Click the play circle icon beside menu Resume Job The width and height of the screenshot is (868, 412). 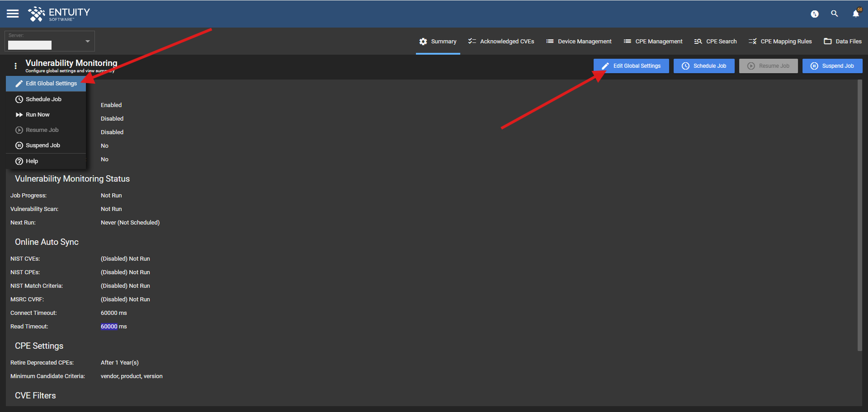click(19, 130)
